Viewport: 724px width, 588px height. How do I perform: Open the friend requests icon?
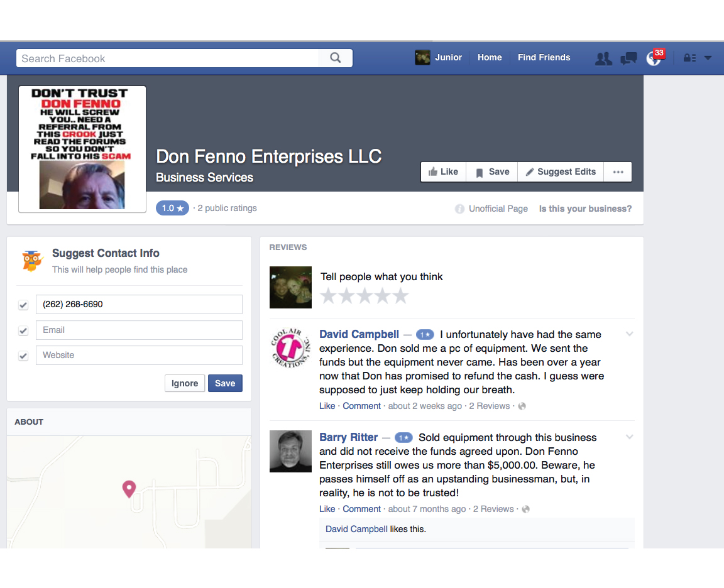pyautogui.click(x=603, y=58)
